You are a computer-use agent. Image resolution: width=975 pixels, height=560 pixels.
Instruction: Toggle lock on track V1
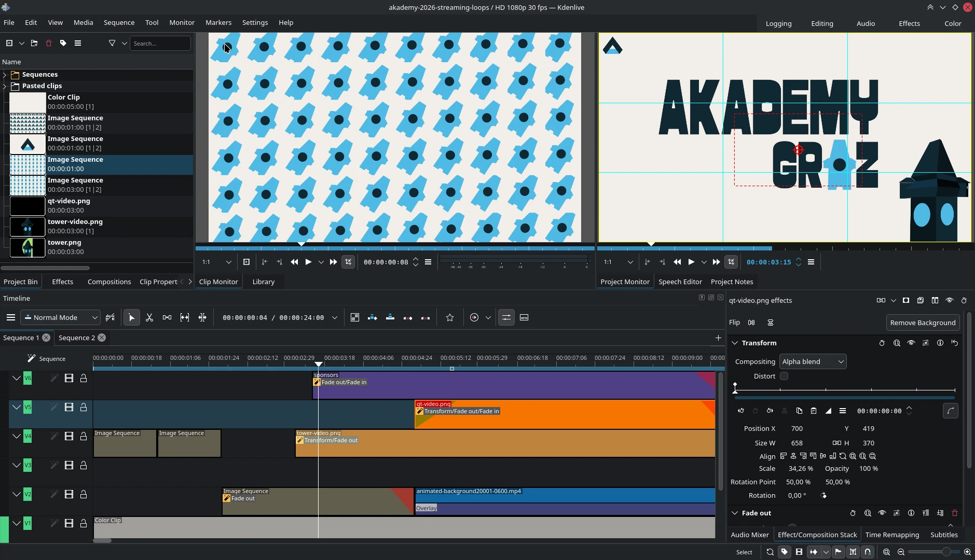tap(83, 524)
